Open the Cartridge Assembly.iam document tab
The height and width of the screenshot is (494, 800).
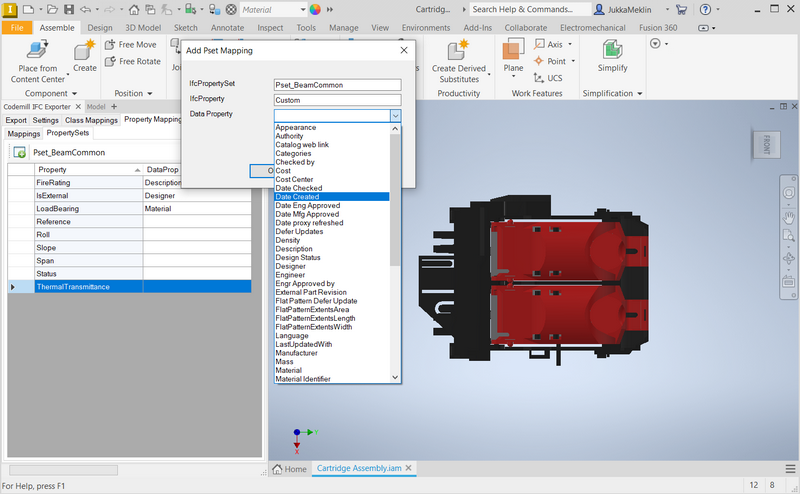[x=359, y=468]
